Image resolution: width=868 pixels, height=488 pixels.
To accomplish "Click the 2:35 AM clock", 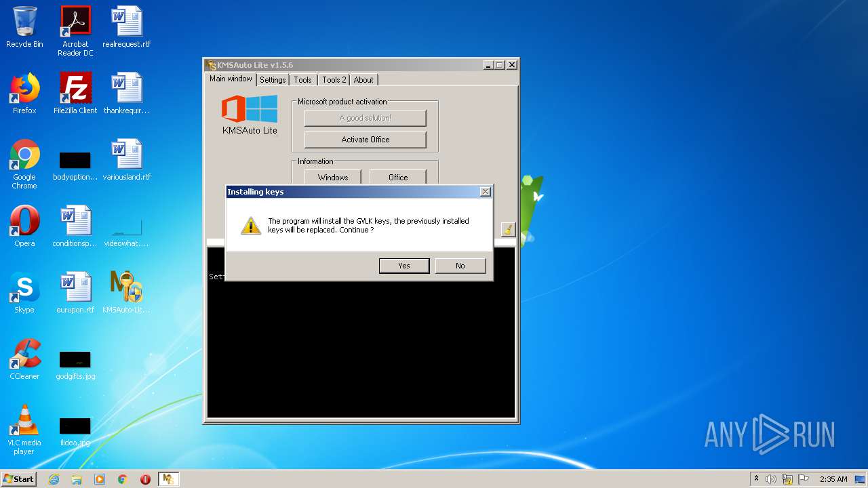I will point(833,479).
